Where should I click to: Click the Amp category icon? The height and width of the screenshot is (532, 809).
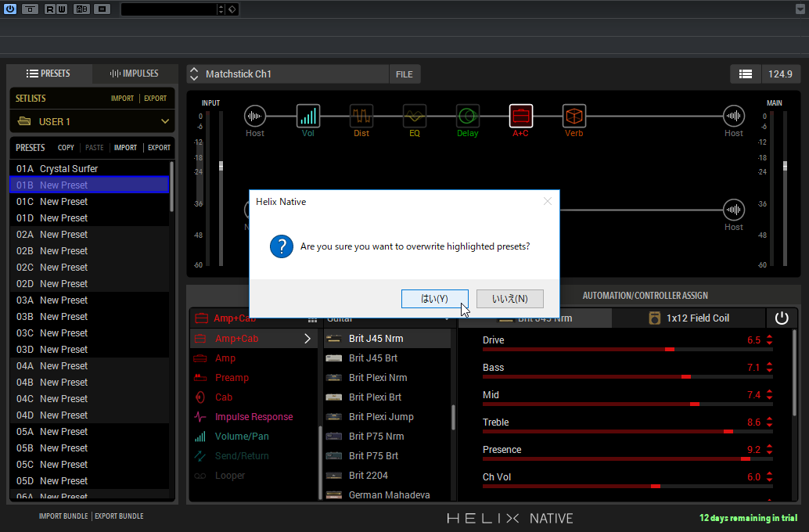coord(200,358)
